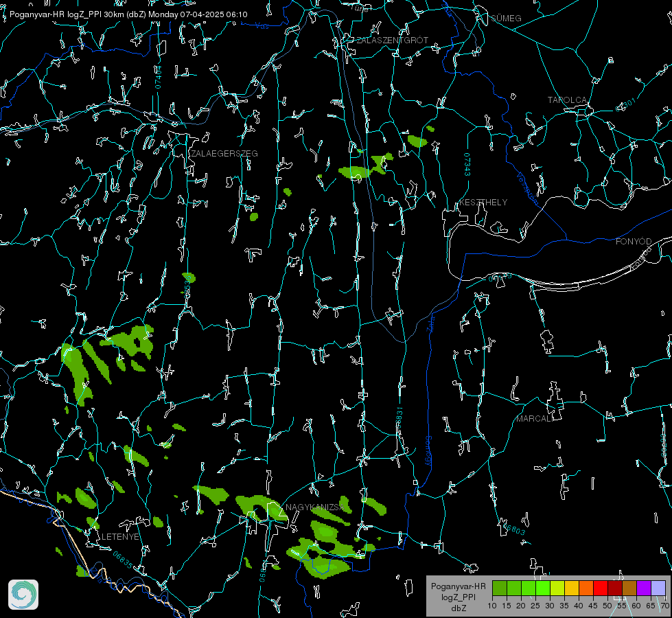Click the NAGYKANIZSA city label
This screenshot has height=618, width=672.
click(x=315, y=507)
